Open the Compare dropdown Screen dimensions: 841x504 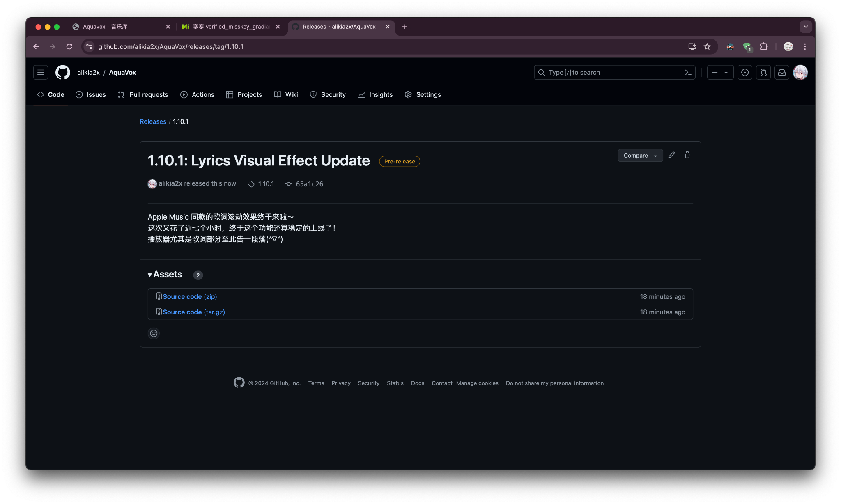tap(640, 156)
